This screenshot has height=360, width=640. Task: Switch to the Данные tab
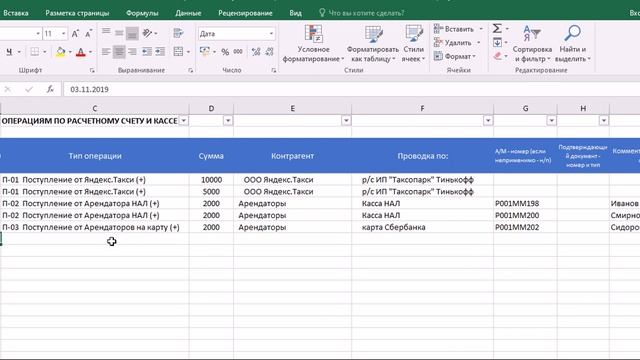click(188, 13)
